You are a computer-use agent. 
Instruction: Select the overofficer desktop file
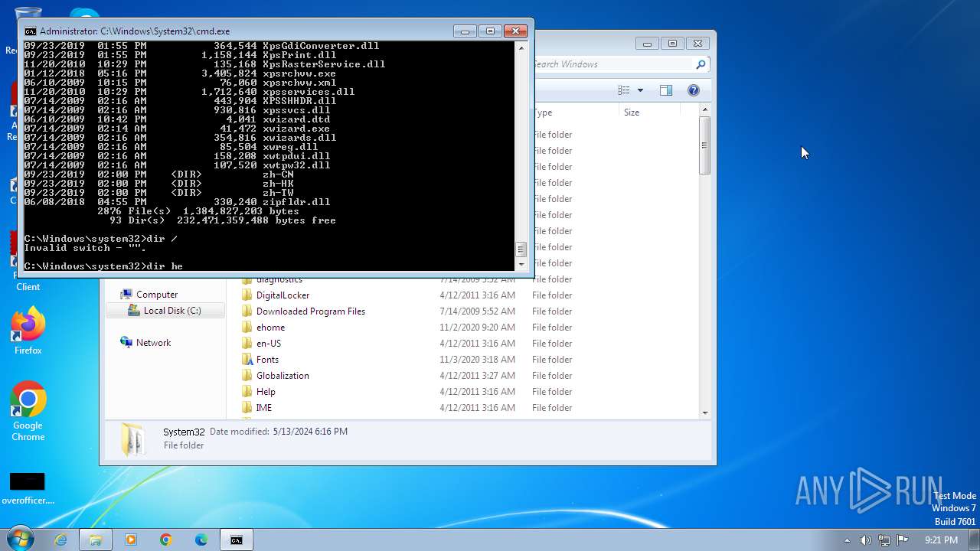(x=28, y=488)
